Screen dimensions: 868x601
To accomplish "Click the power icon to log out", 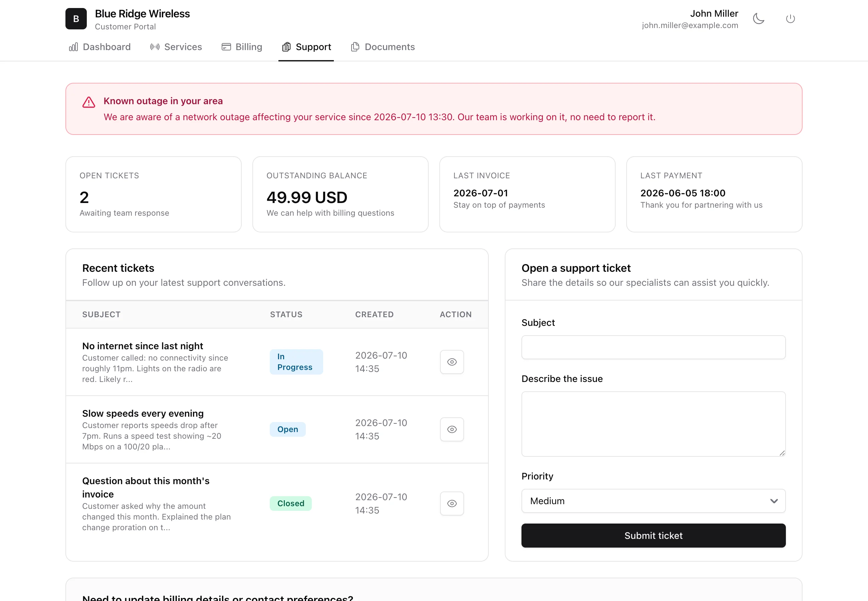I will [x=791, y=19].
